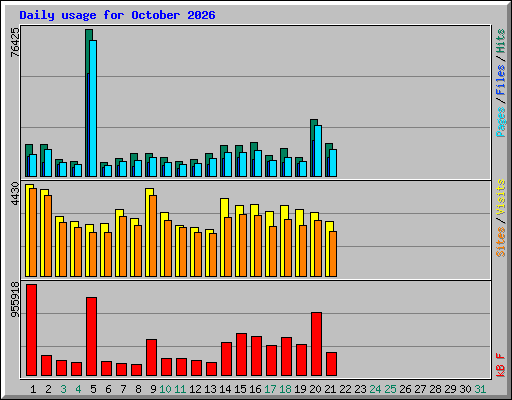This screenshot has height=400, width=512.
Task: Click the red KB bar for day 20
Action: pyautogui.click(x=316, y=344)
